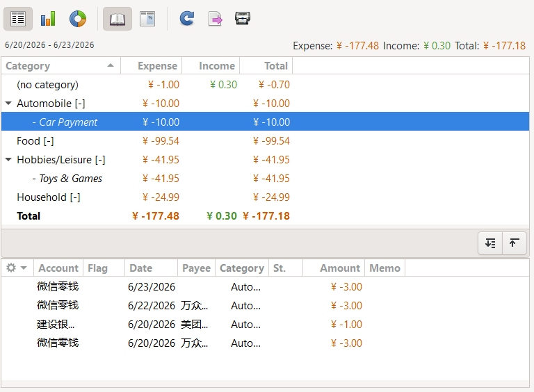This screenshot has width=534, height=392.
Task: Show the donut chart view
Action: (78, 19)
